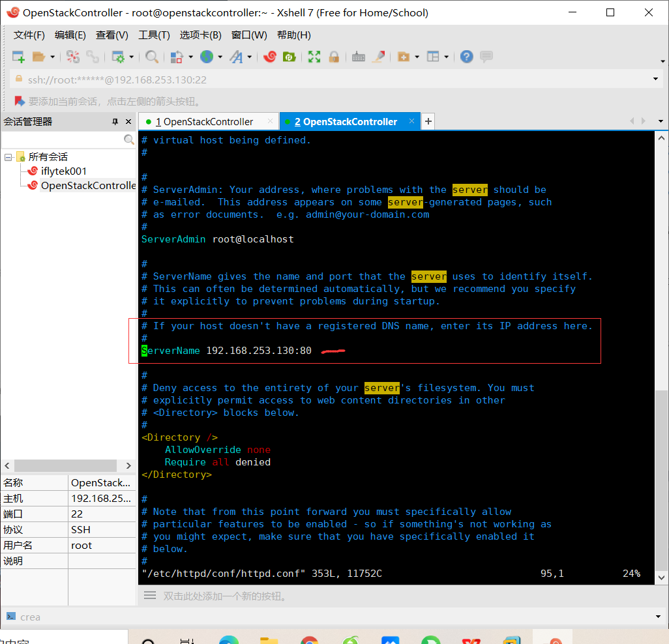Close the 会话管理器 panel
The image size is (669, 644).
128,121
